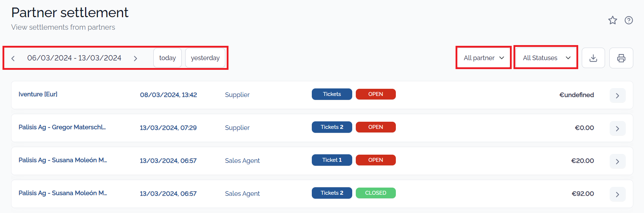Click the Ticket 1 badge
This screenshot has height=213, width=644.
(x=332, y=160)
